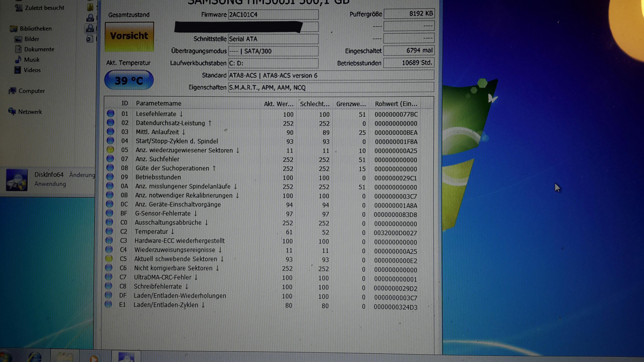The height and width of the screenshot is (362, 644).
Task: Click yellow status icon for Aktuell schwebende Sektoren
Action: (109, 259)
